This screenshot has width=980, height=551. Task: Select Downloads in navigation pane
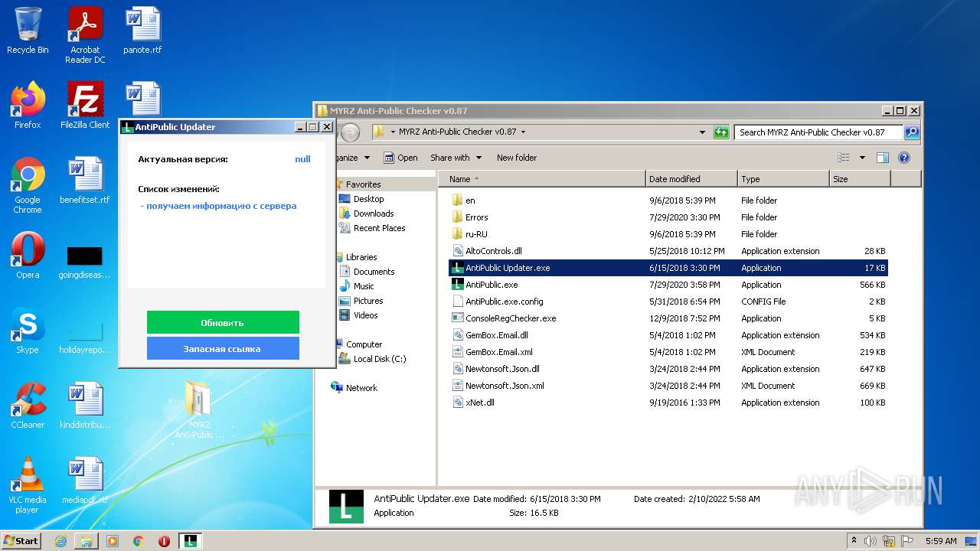pyautogui.click(x=374, y=214)
